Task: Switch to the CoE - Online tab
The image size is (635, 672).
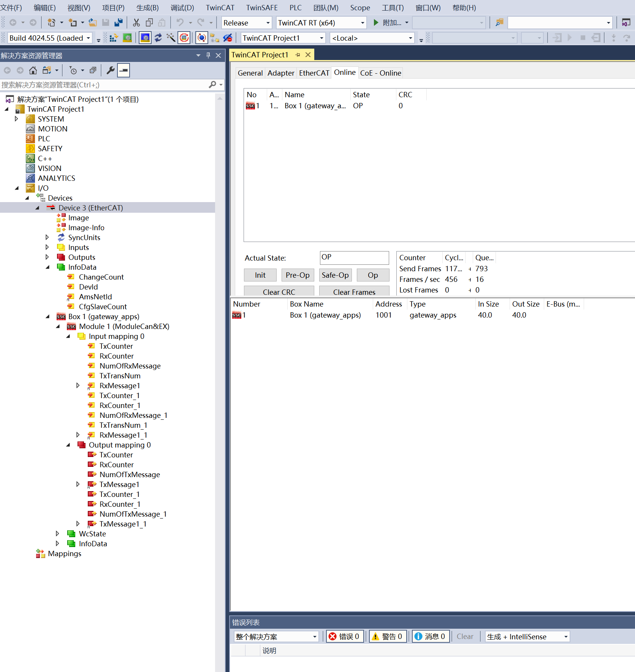Action: 380,73
